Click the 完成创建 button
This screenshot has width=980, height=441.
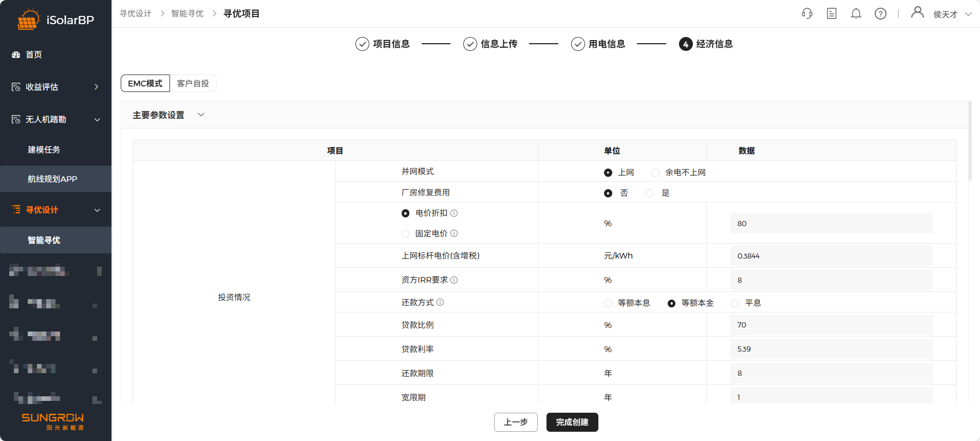[572, 422]
